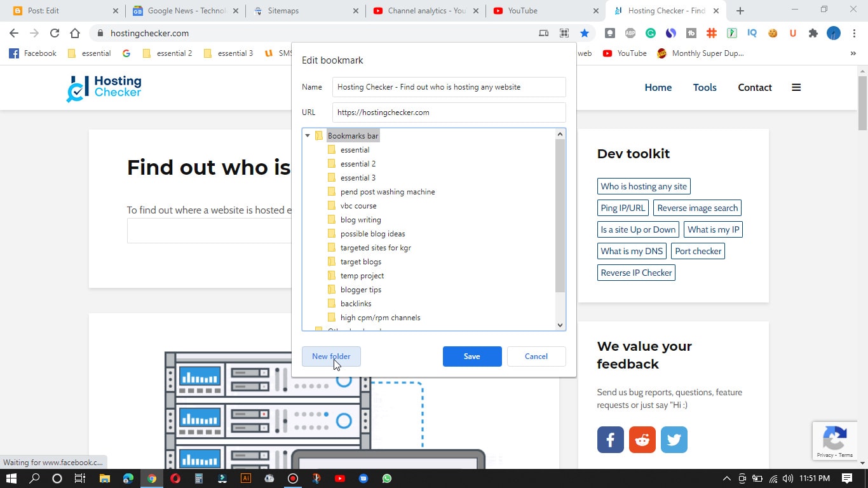The height and width of the screenshot is (488, 868).
Task: Click inside the URL input field
Action: point(448,112)
